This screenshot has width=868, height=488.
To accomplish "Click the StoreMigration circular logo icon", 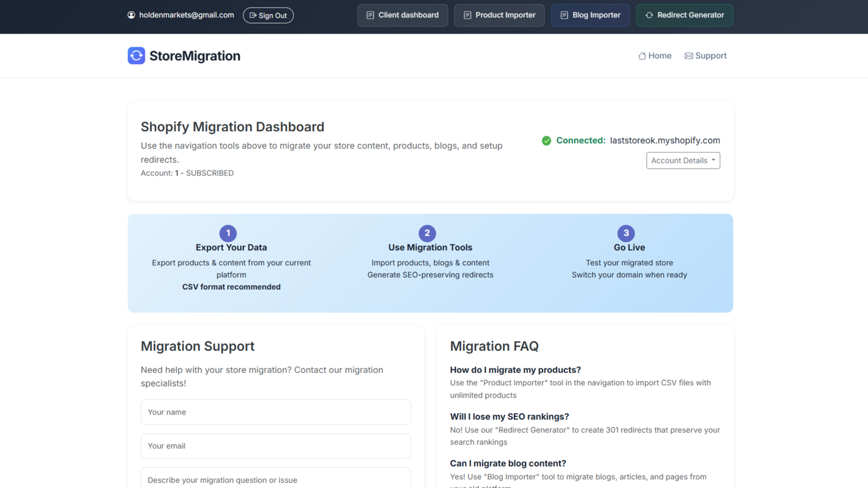I will (136, 55).
